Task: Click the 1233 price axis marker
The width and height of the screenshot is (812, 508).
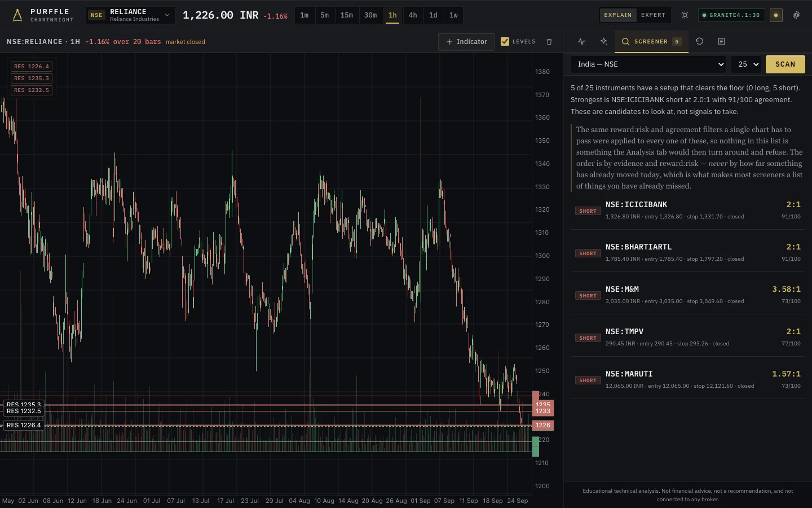Action: [x=543, y=411]
